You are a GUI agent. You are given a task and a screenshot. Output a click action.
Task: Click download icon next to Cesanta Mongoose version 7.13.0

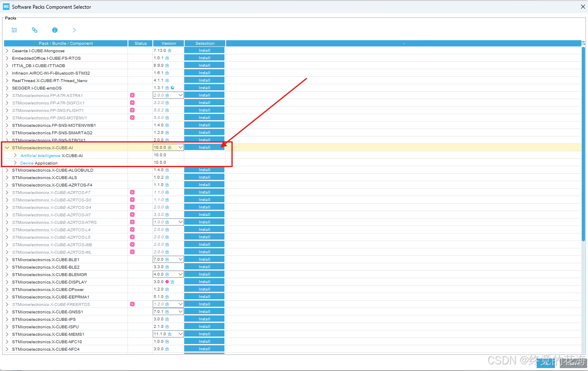click(x=169, y=51)
